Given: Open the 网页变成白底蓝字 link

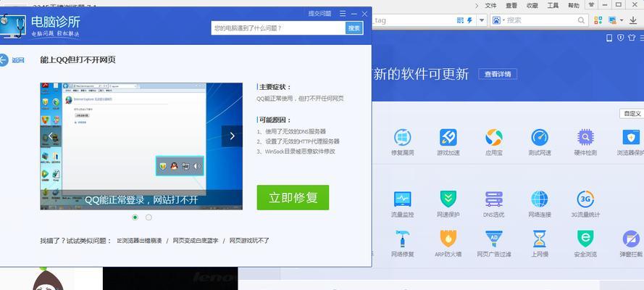Looking at the screenshot, I should coord(196,241).
